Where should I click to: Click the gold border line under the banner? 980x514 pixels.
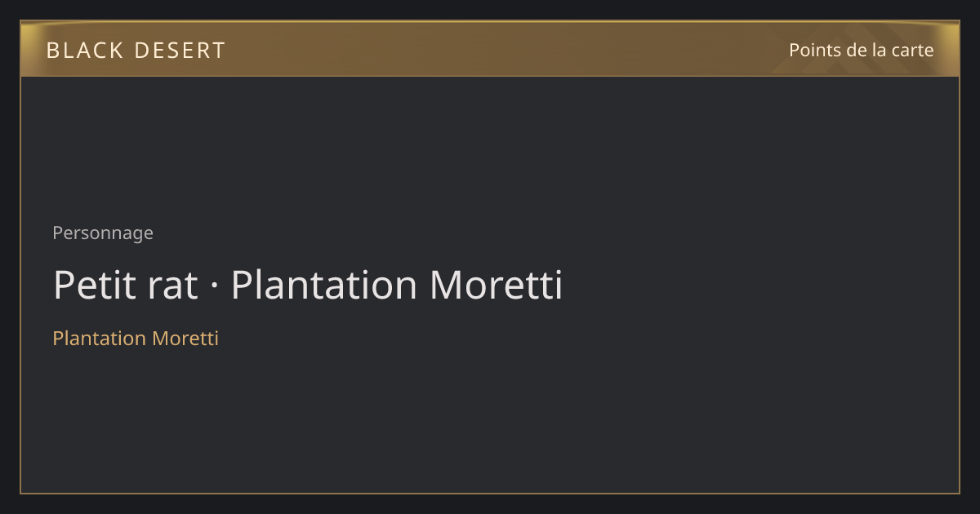pos(490,76)
